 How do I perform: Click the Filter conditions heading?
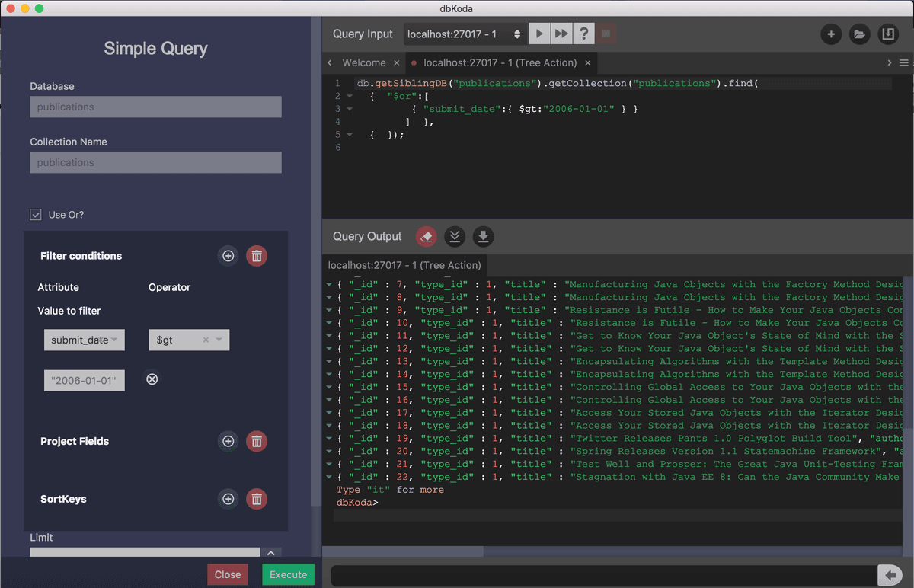(x=81, y=256)
